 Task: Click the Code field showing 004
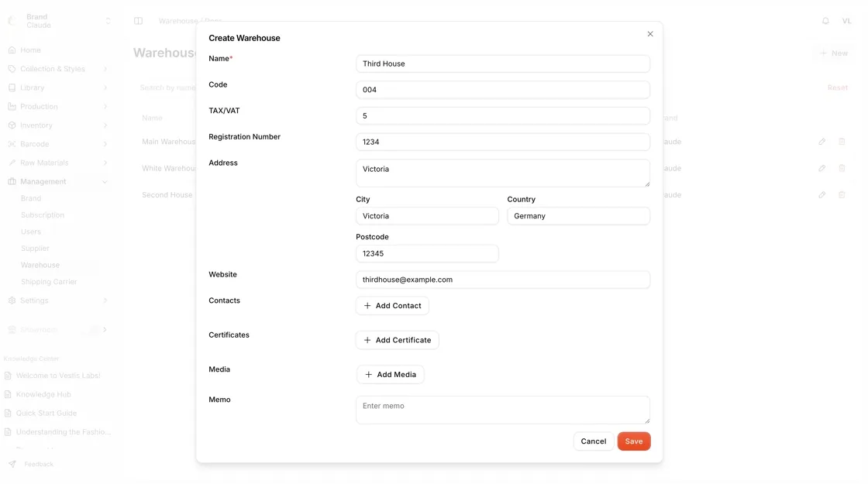click(x=503, y=90)
